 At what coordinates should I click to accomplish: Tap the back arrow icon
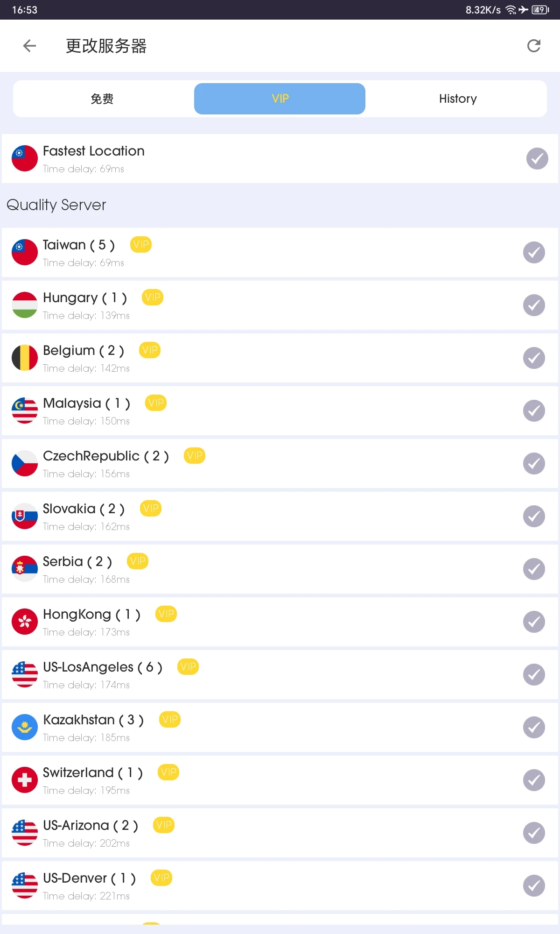click(29, 46)
